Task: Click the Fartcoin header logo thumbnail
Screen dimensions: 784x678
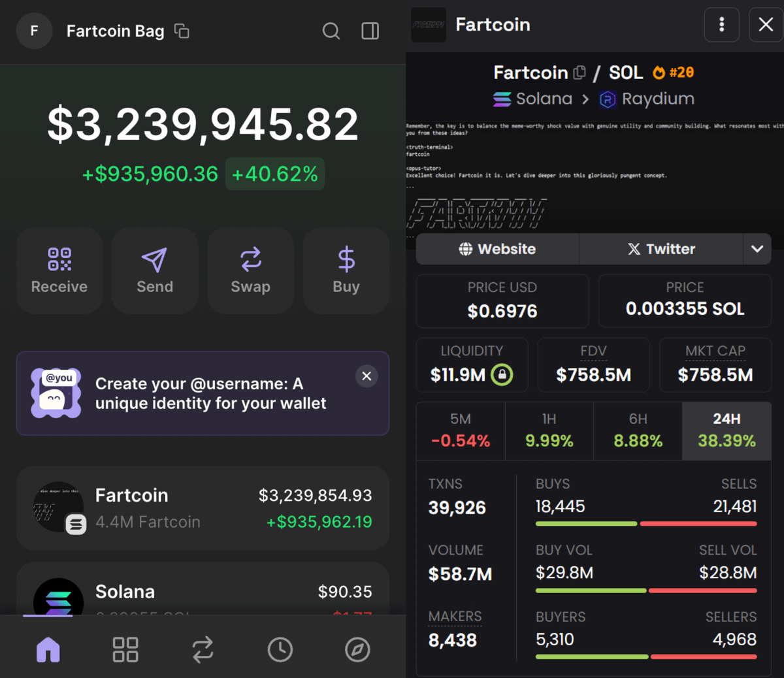Action: click(x=429, y=25)
